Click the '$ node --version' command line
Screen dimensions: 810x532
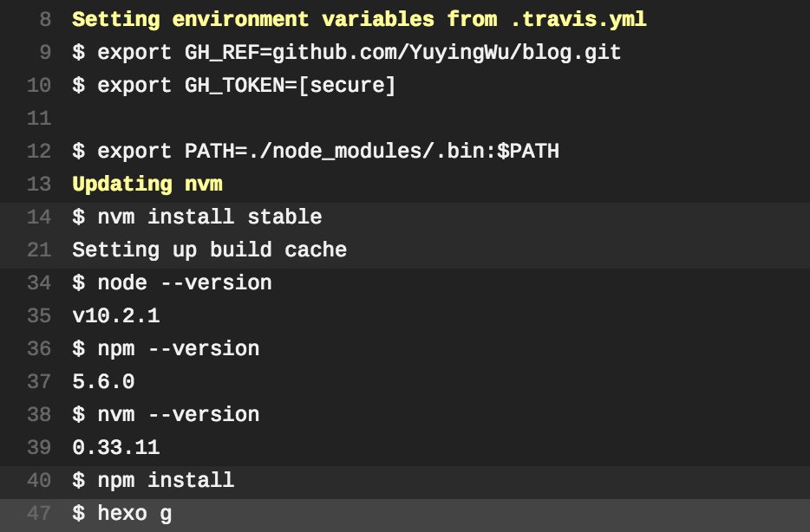click(x=172, y=283)
